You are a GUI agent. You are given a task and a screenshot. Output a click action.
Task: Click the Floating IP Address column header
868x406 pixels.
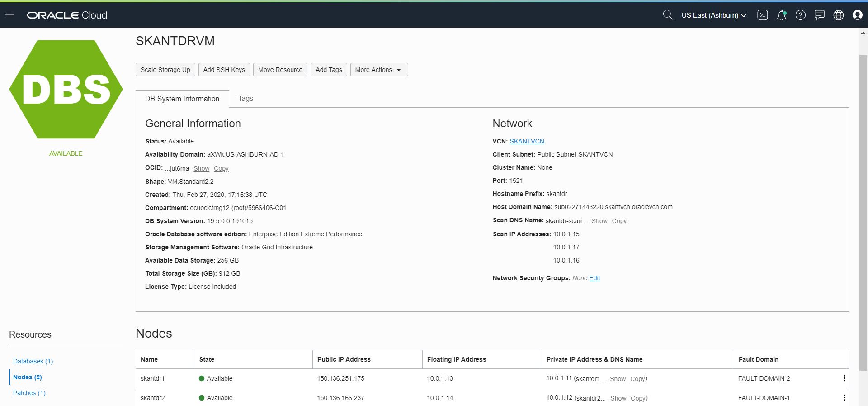point(457,359)
